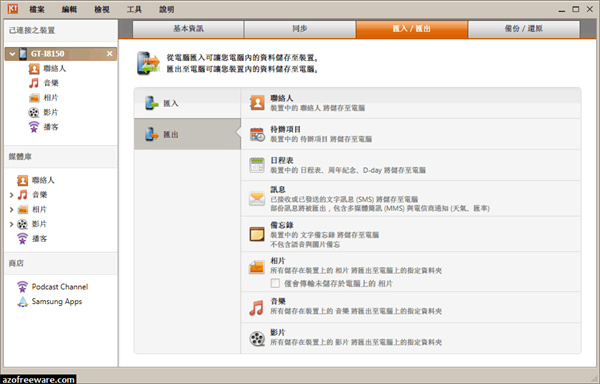This screenshot has width=600, height=384.
Task: Open device 聯絡人 contacts icon
Action: click(x=34, y=69)
